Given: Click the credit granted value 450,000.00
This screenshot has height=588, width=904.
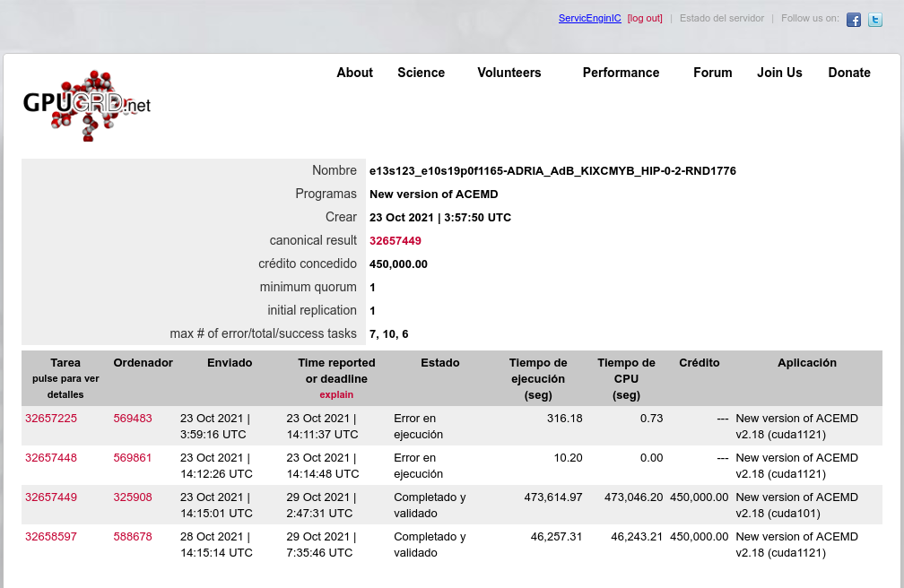Looking at the screenshot, I should [x=398, y=264].
